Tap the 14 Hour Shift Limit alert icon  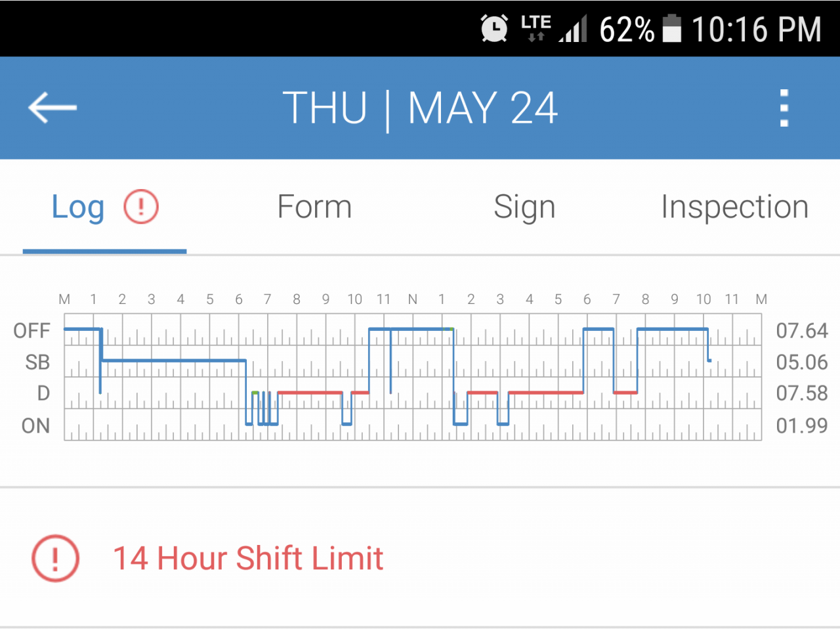point(55,558)
